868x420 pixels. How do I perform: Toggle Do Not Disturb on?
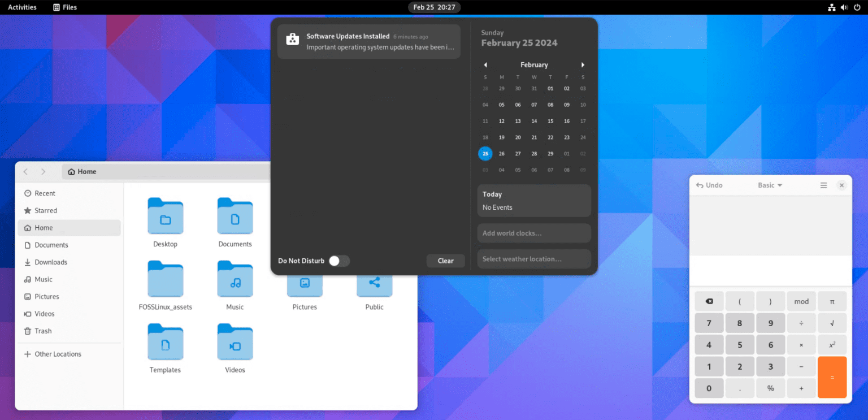click(339, 261)
